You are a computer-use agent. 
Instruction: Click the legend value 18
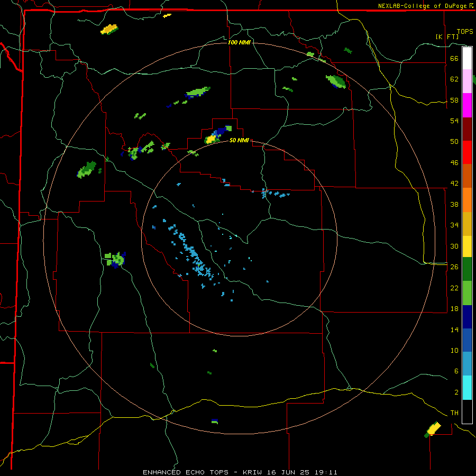(x=454, y=309)
